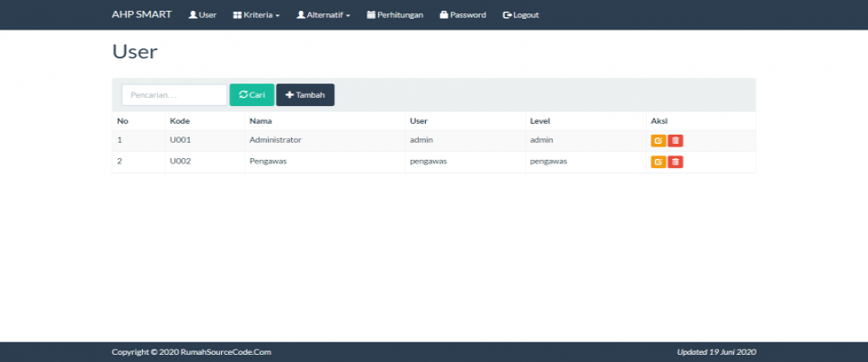Click Copyright RumahSourceCode.Com footer text
The height and width of the screenshot is (362, 868).
coord(191,352)
